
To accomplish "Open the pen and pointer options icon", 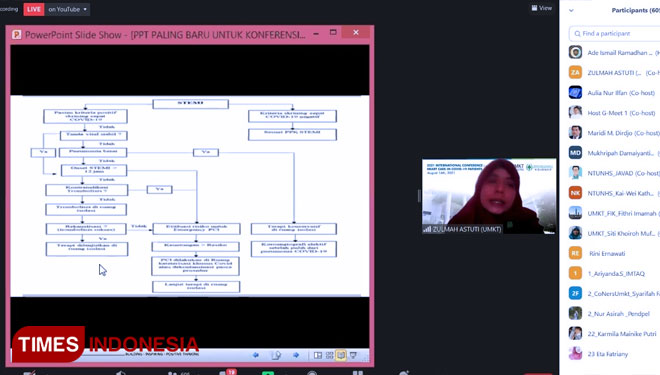I will click(276, 356).
